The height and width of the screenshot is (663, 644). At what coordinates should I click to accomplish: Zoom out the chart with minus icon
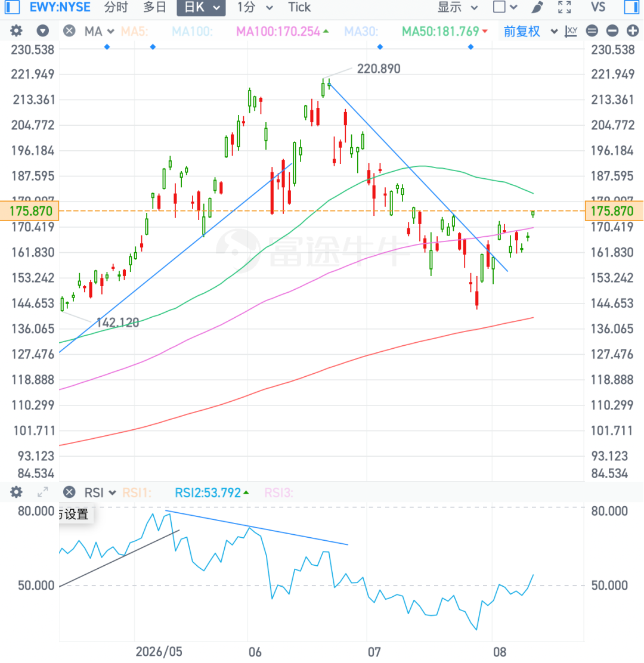[612, 31]
